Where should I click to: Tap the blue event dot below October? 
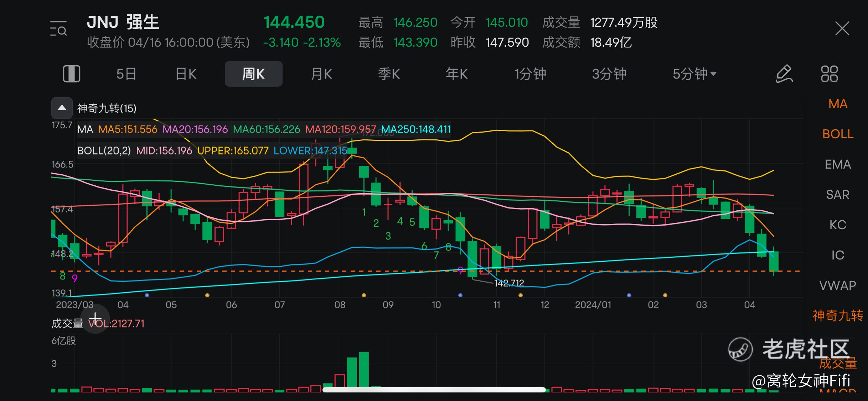point(460,295)
